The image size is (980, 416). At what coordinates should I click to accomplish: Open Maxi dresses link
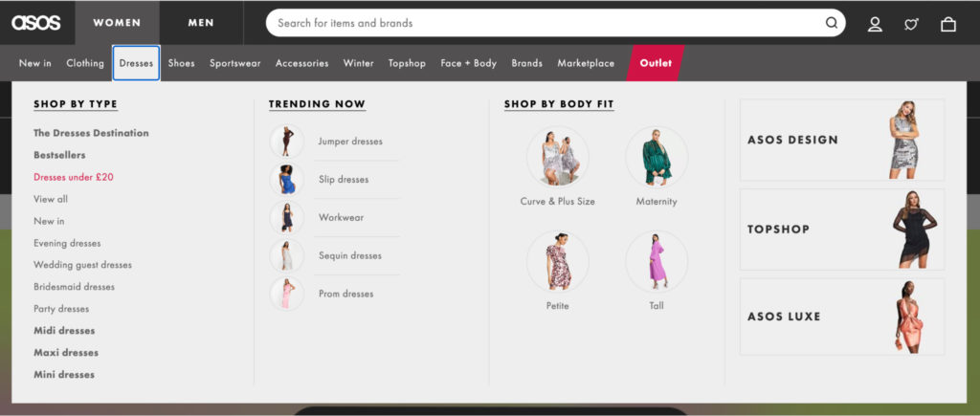tap(66, 352)
